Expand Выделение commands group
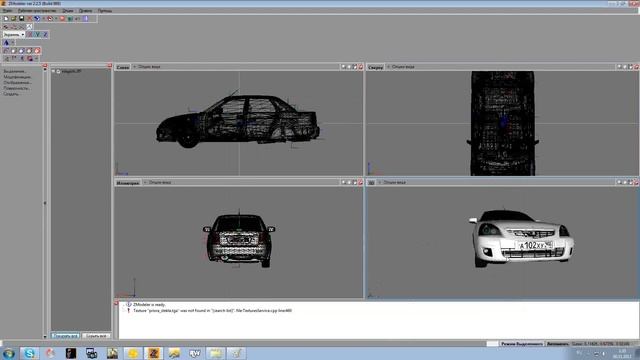640x360 pixels. 15,71
